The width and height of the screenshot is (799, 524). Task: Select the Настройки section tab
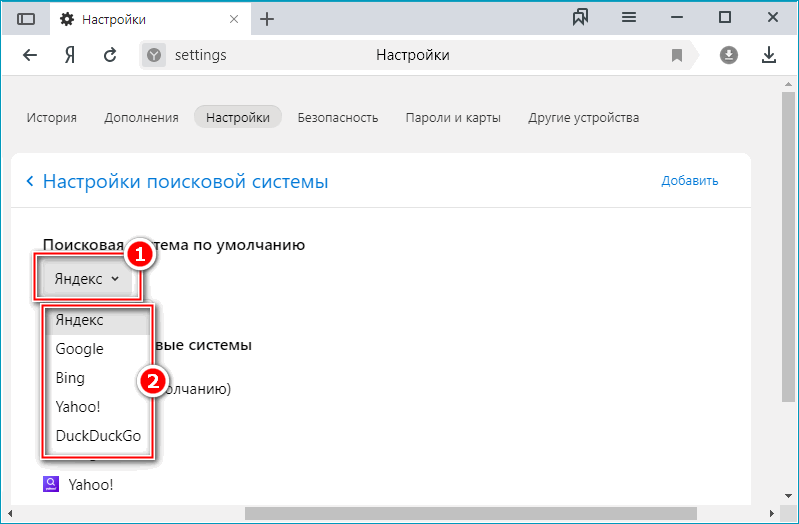point(237,117)
